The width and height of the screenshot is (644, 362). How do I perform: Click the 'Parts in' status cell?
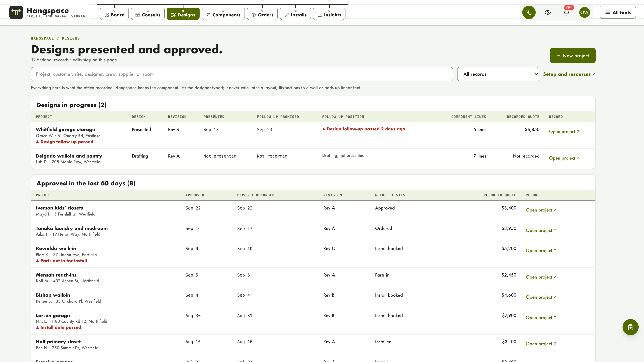pos(382,275)
